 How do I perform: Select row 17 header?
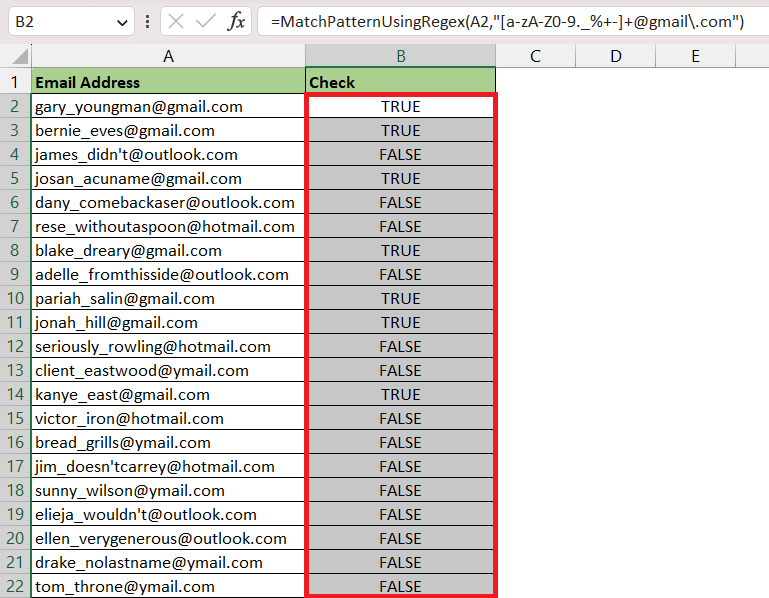(x=15, y=466)
